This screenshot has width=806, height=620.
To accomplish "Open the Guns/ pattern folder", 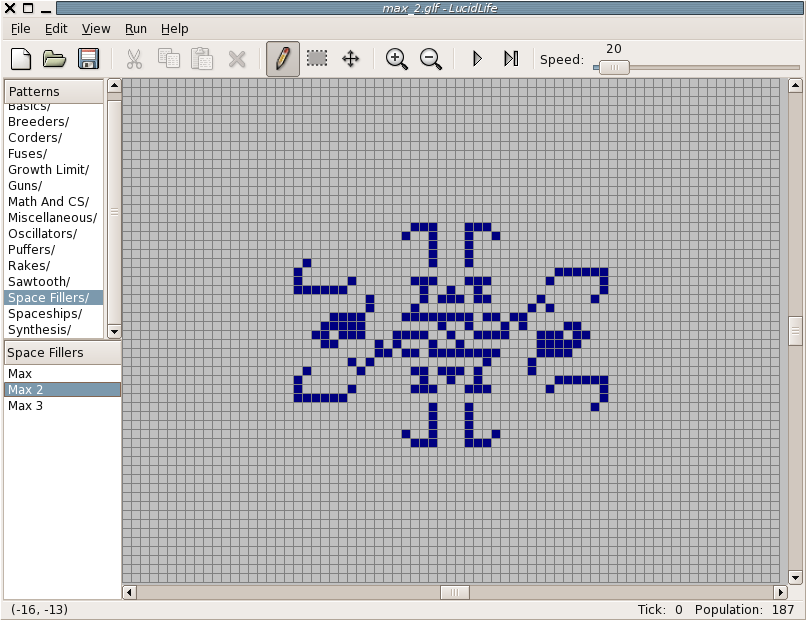I will coord(25,186).
